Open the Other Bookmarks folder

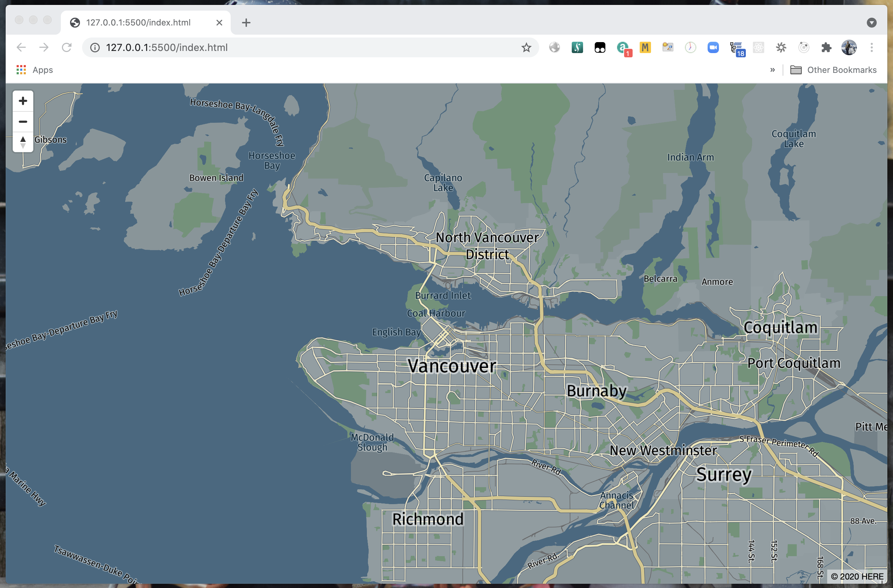(833, 70)
